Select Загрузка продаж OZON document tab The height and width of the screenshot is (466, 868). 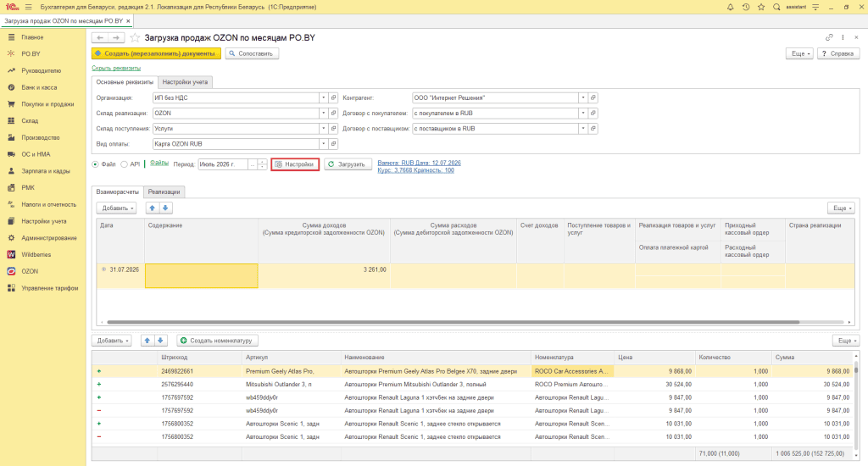coord(64,21)
